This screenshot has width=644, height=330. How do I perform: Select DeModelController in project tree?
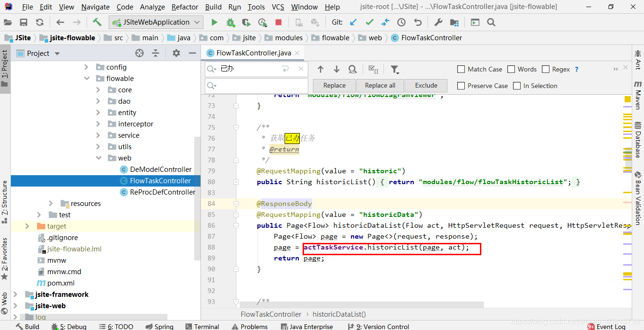[x=161, y=169]
